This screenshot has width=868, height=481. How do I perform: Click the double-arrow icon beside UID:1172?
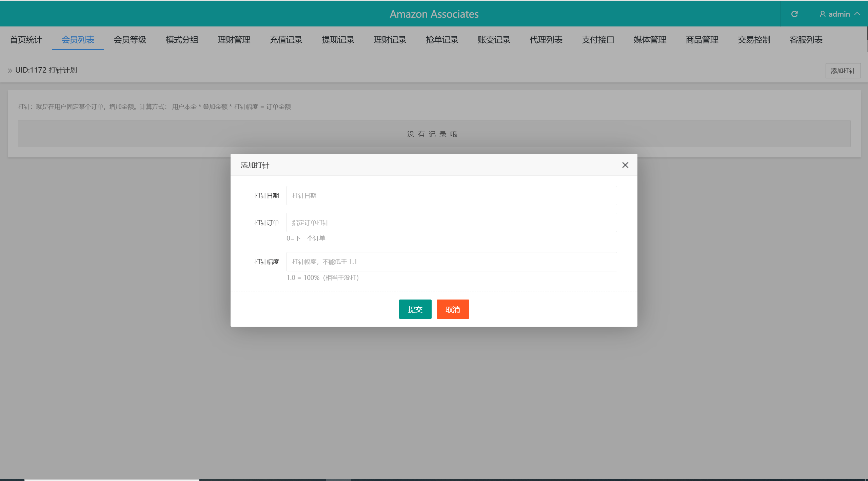point(10,71)
